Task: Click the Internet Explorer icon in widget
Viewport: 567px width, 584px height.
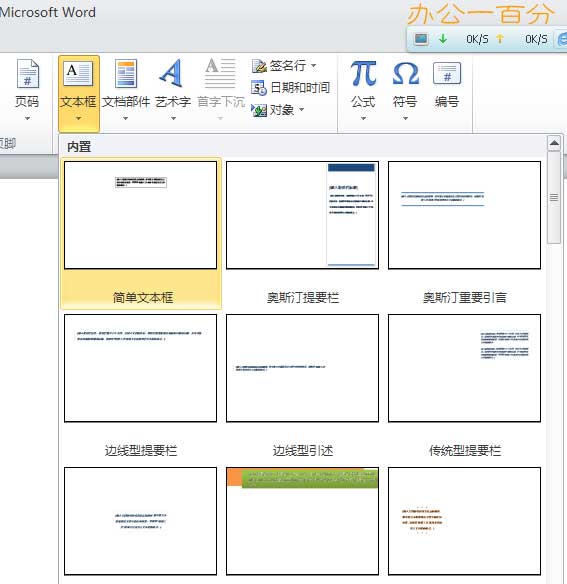Action: pos(562,39)
